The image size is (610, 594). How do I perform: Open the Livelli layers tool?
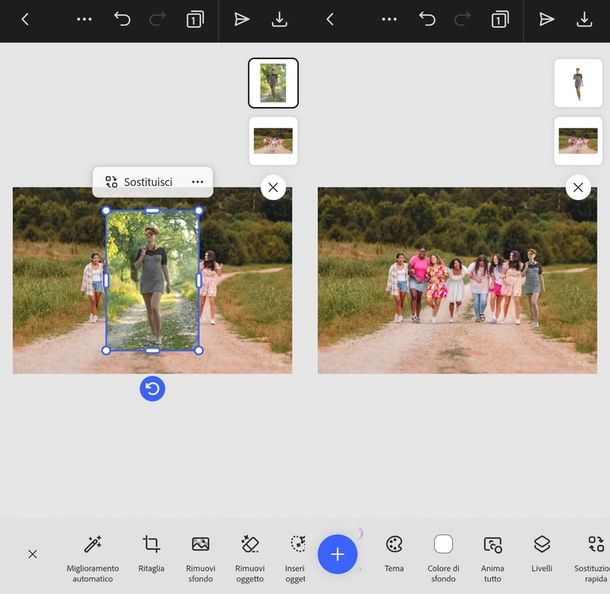(x=542, y=554)
